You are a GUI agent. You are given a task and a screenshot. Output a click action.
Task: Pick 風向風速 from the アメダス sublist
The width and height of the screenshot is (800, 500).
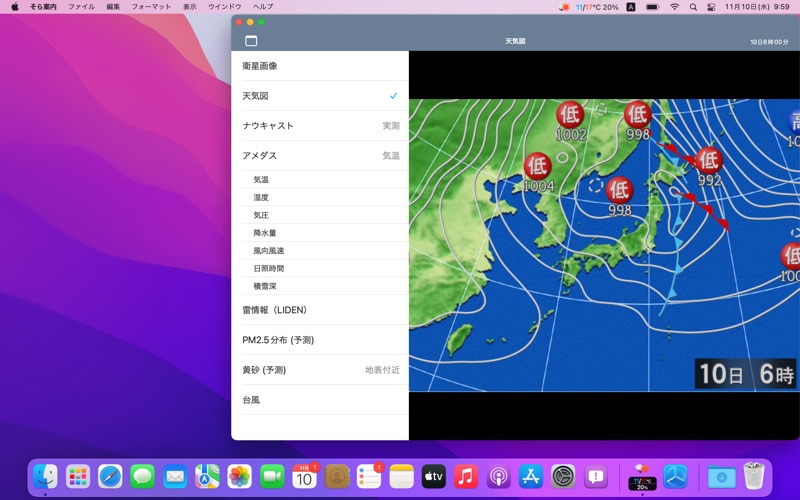coord(268,251)
